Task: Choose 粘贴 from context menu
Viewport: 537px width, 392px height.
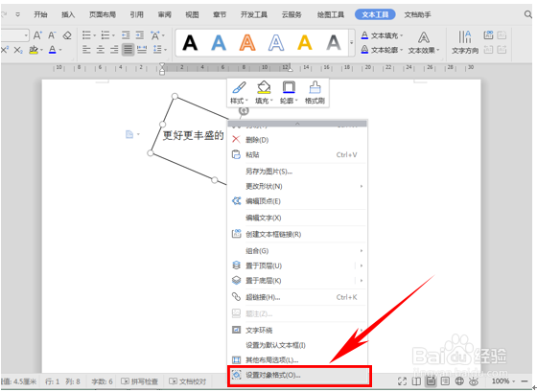Action: tap(297, 154)
